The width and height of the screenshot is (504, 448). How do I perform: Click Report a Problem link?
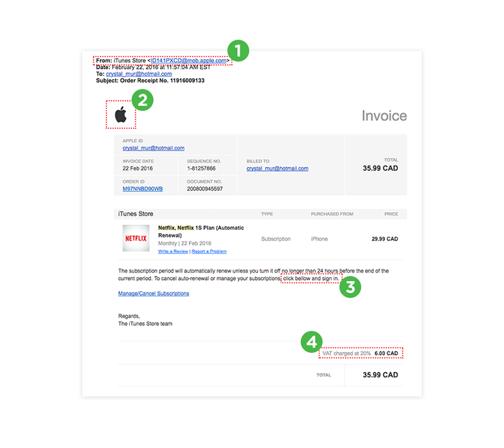[209, 252]
